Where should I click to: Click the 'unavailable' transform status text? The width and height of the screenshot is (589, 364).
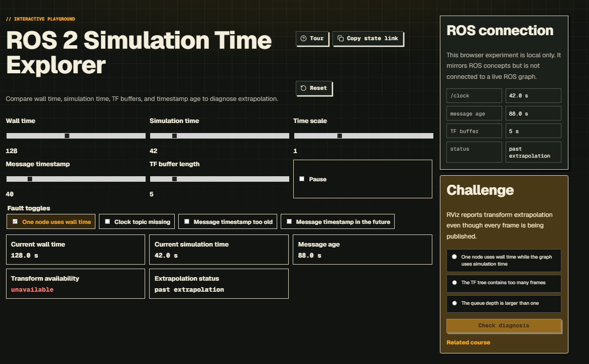point(32,290)
